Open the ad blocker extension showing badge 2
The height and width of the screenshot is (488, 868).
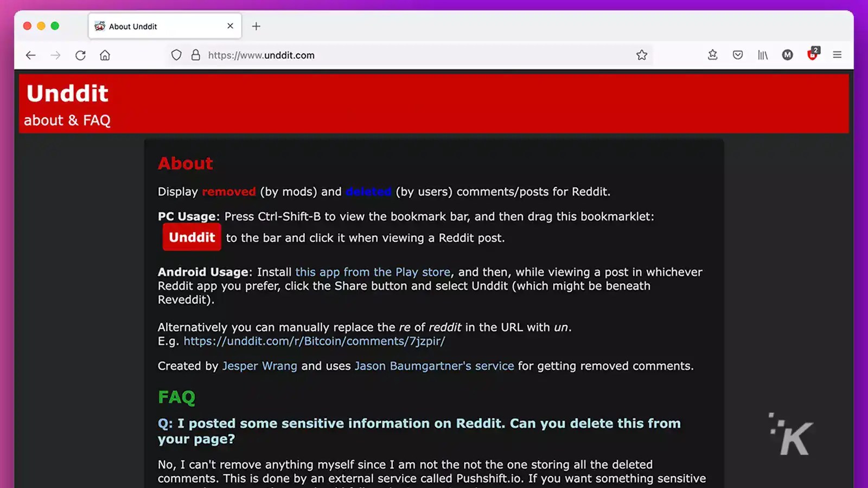(812, 55)
